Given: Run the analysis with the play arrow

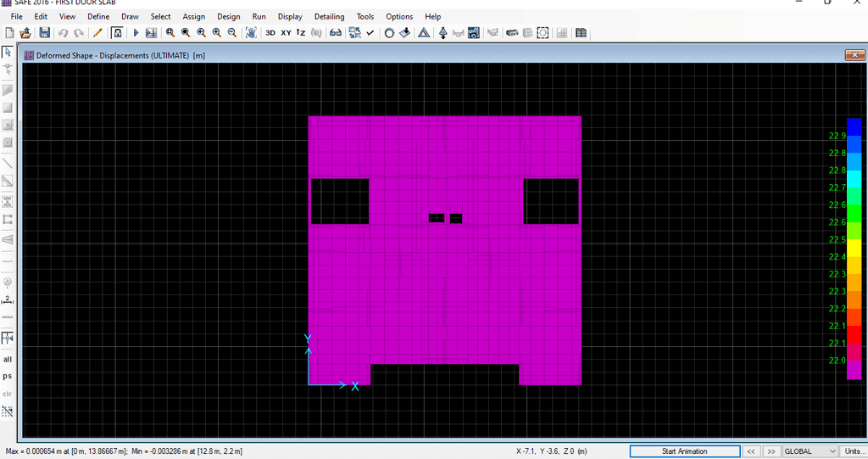Looking at the screenshot, I should tap(136, 33).
